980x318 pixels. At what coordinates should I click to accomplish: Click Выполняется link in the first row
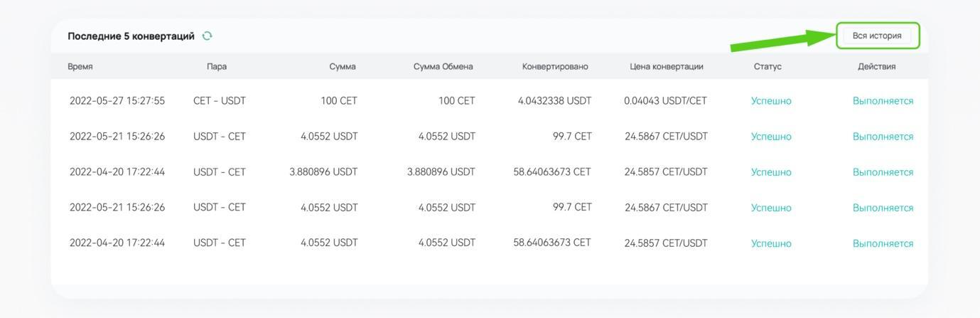coord(883,101)
